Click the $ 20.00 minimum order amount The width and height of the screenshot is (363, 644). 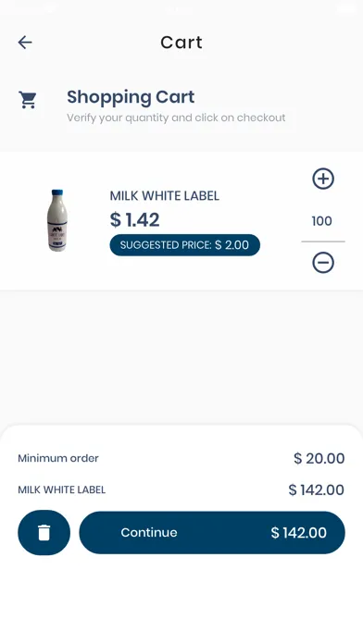click(319, 458)
